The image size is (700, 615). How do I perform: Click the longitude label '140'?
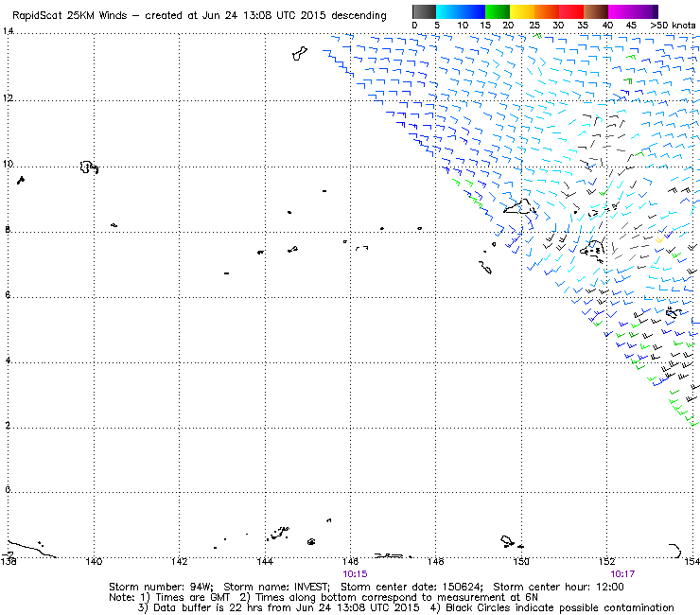point(94,561)
